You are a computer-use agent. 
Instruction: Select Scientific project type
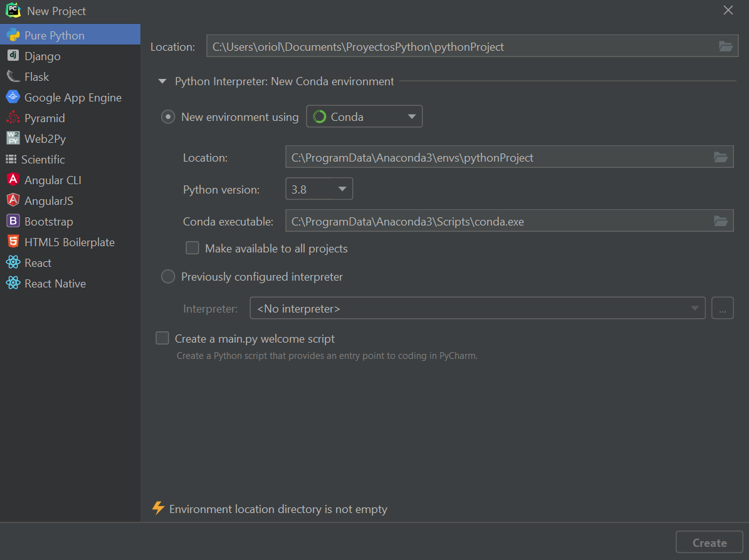coord(70,160)
